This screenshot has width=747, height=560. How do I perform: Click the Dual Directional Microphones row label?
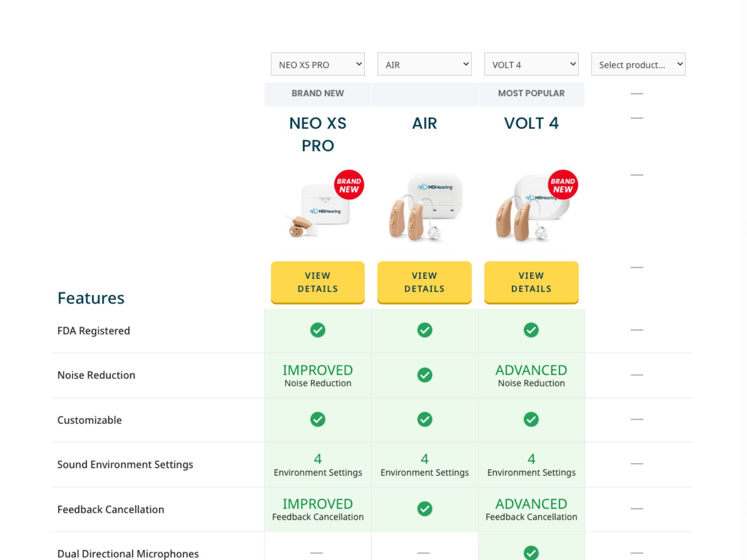click(128, 554)
